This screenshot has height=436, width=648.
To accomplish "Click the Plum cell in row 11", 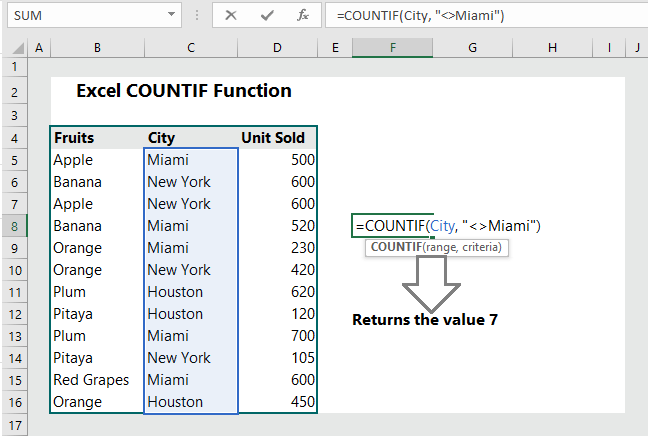I will [x=97, y=292].
